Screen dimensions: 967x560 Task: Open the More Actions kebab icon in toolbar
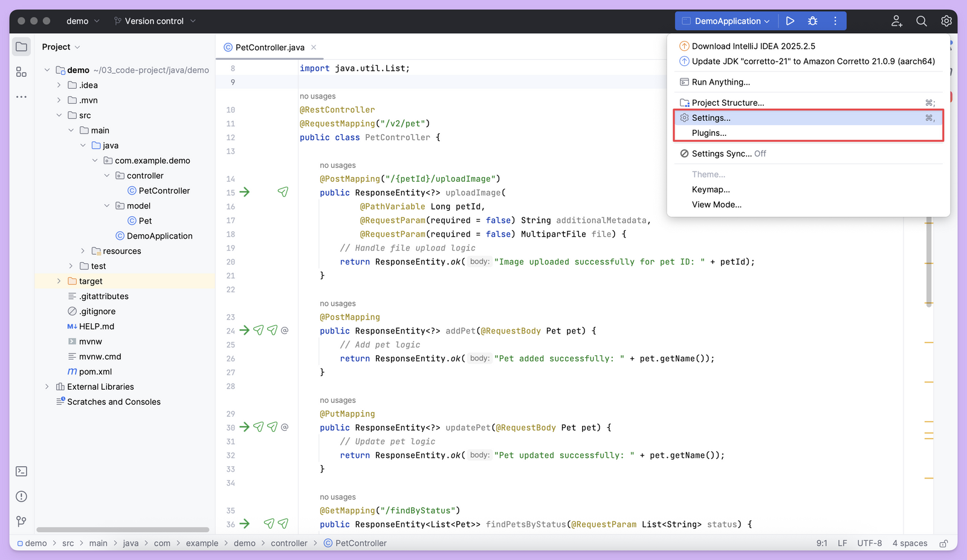click(835, 21)
